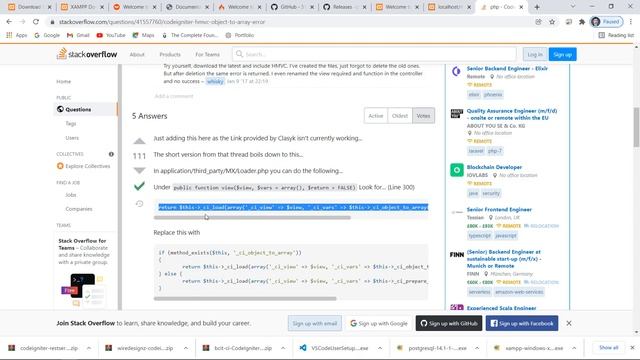The width and height of the screenshot is (640, 360).
Task: Click horizontal scrollbar under replacement code block
Action: pyautogui.click(x=245, y=298)
